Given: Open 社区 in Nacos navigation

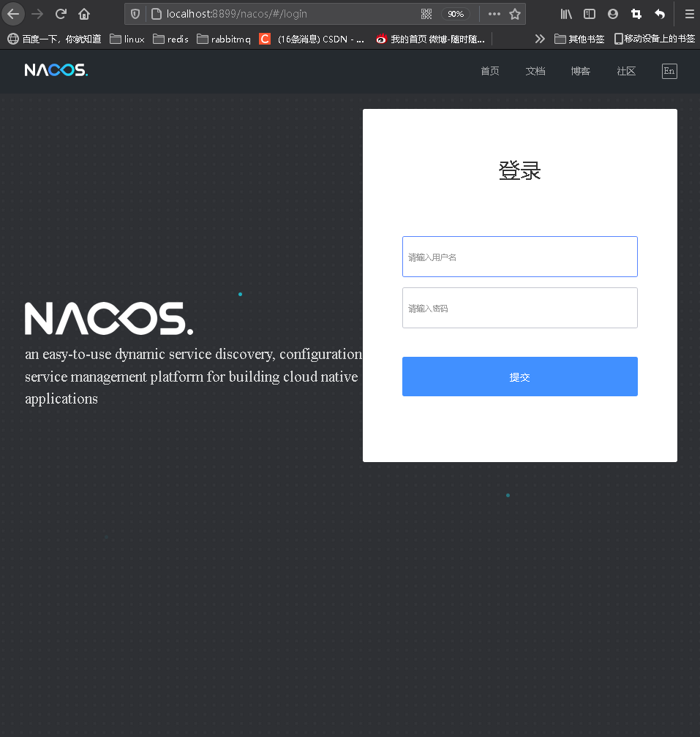Looking at the screenshot, I should tap(626, 71).
